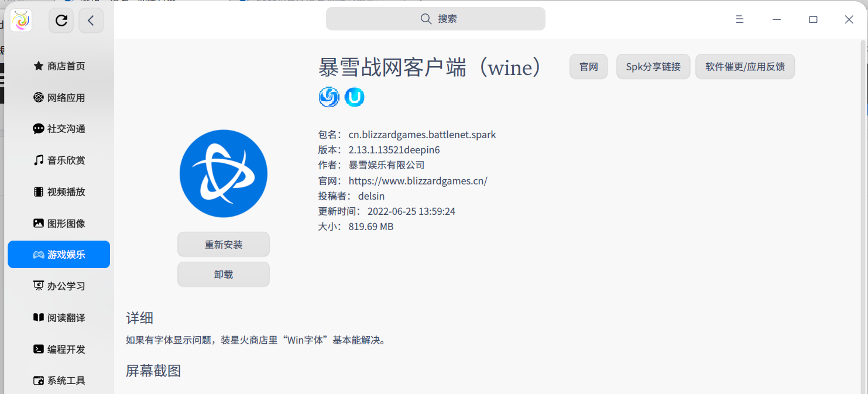Click the URL https://www.blizzardgames.cn/
This screenshot has height=394, width=868.
418,181
